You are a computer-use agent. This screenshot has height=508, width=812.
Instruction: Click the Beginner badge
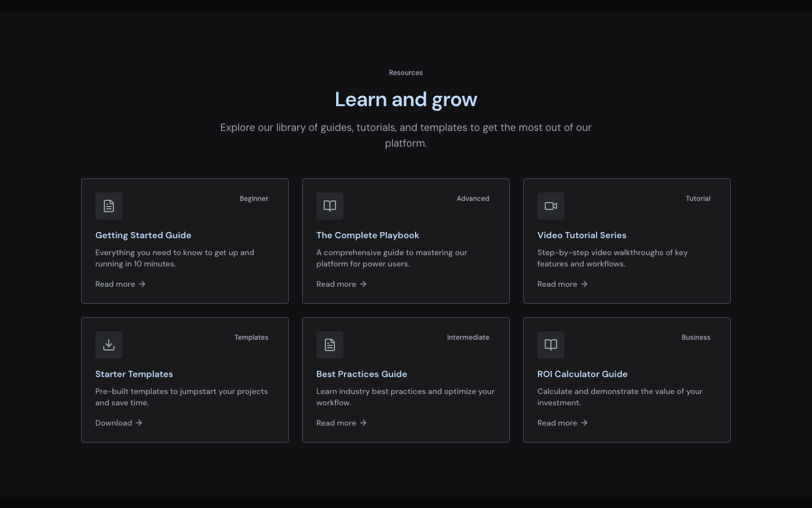click(254, 199)
